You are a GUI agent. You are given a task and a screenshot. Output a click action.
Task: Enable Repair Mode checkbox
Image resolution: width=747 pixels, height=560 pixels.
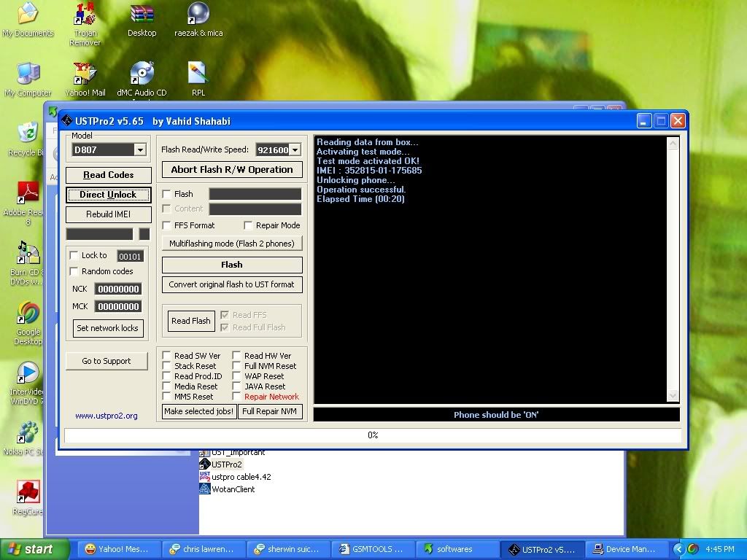pos(248,225)
